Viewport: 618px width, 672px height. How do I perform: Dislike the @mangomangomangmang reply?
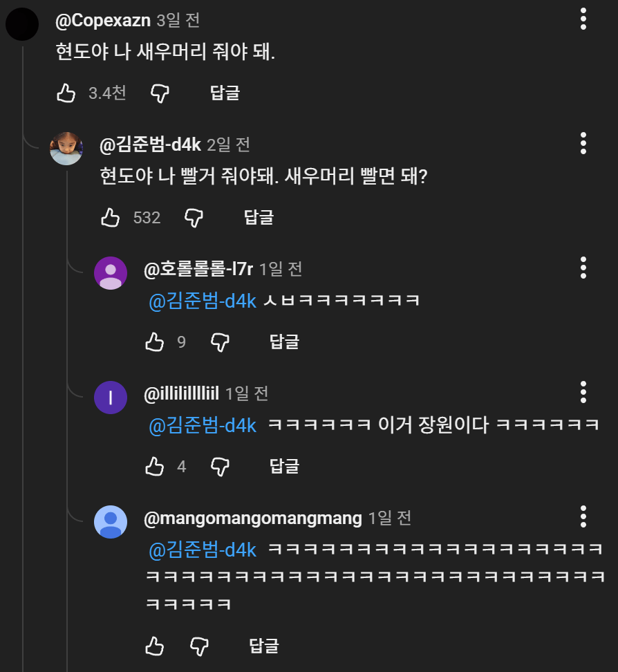[199, 646]
